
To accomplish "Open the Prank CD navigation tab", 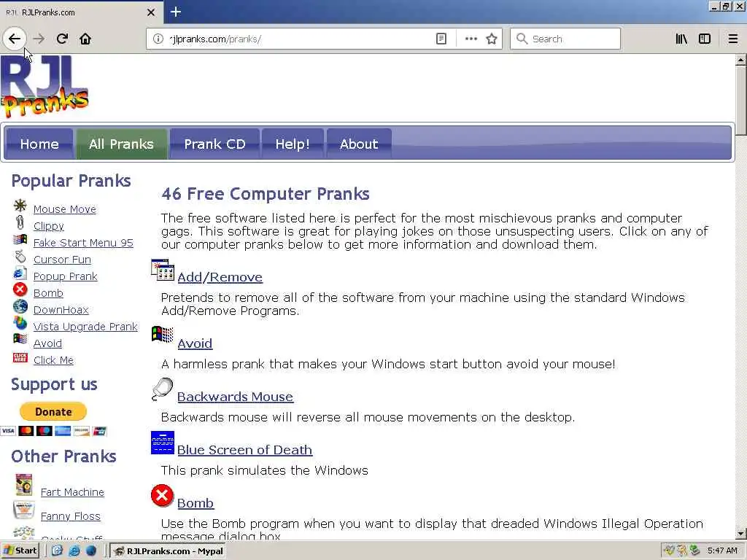I will point(215,144).
